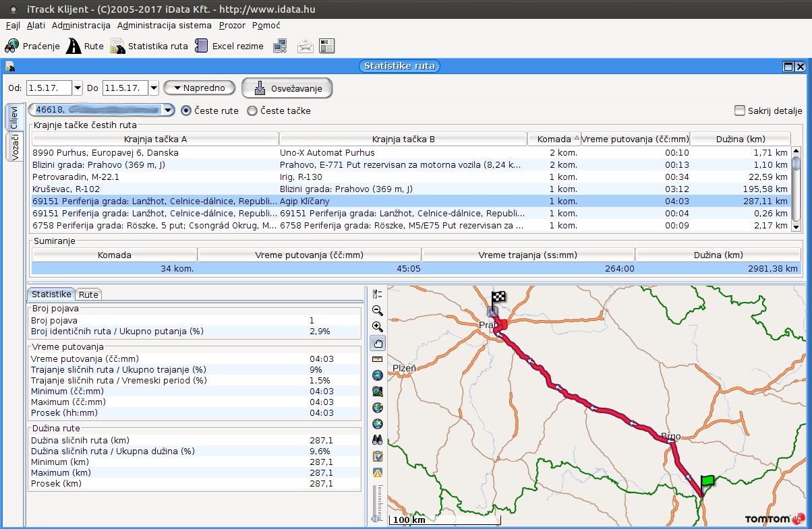The height and width of the screenshot is (529, 812).
Task: Select the ruler measurement tool
Action: point(378,359)
